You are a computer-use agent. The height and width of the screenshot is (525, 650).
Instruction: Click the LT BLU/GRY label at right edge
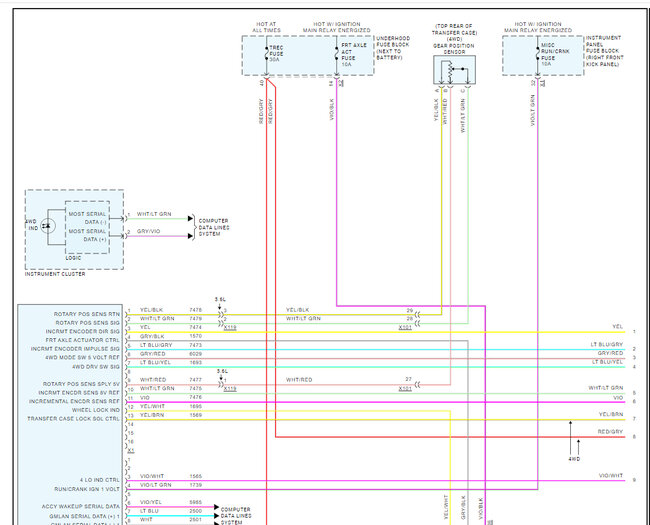click(x=607, y=345)
